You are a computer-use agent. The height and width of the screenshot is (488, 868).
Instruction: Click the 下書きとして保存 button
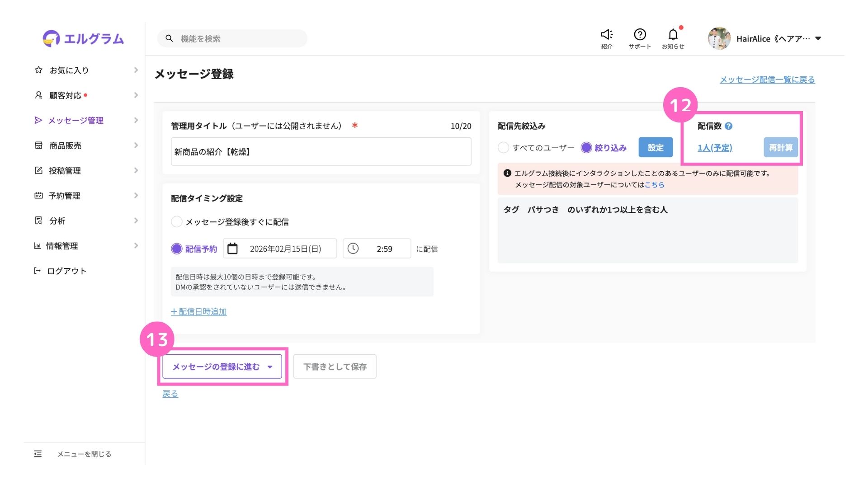click(335, 366)
